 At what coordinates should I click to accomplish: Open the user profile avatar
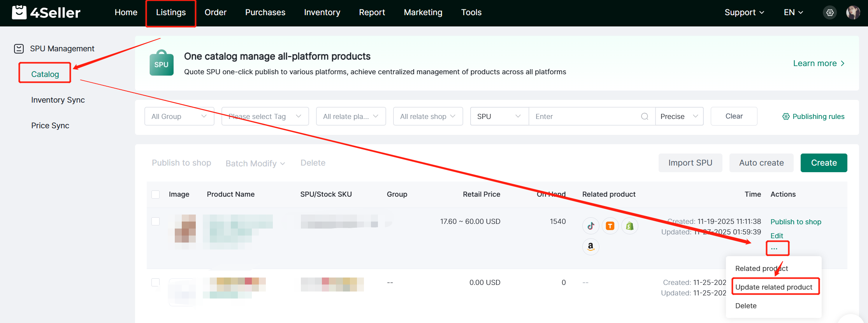[x=853, y=12]
